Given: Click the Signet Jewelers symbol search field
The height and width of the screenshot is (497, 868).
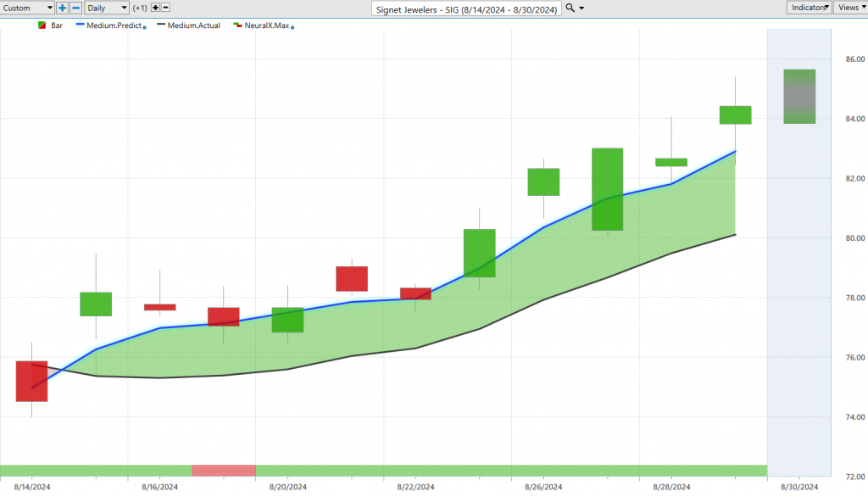Looking at the screenshot, I should tap(466, 9).
